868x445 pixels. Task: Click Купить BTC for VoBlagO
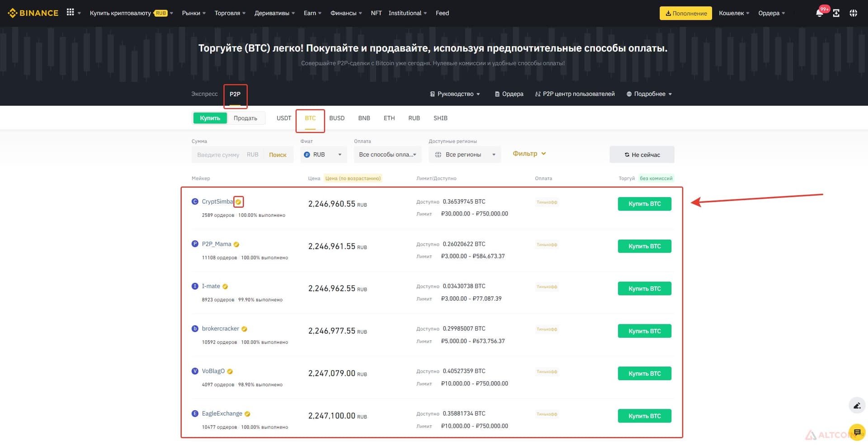coord(644,374)
